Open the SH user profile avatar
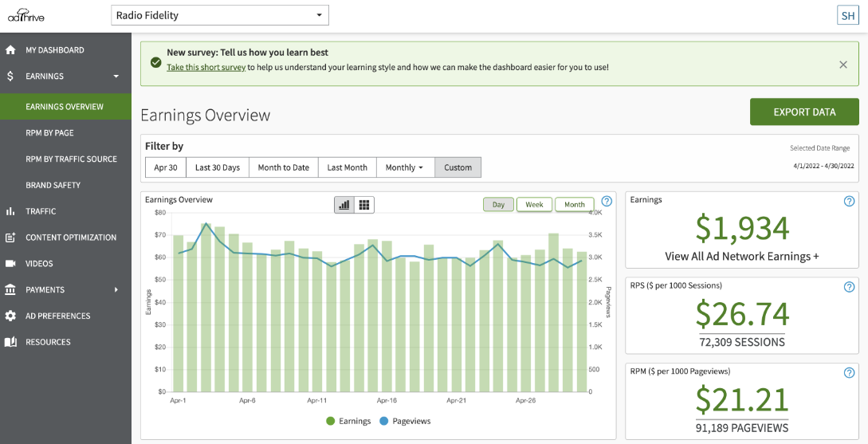This screenshot has width=868, height=444. coord(847,15)
